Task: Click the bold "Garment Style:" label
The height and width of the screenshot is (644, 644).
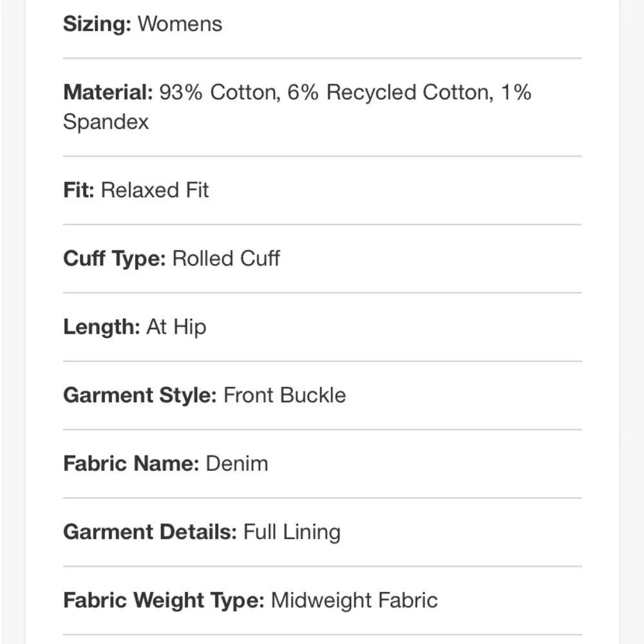Action: click(x=140, y=395)
